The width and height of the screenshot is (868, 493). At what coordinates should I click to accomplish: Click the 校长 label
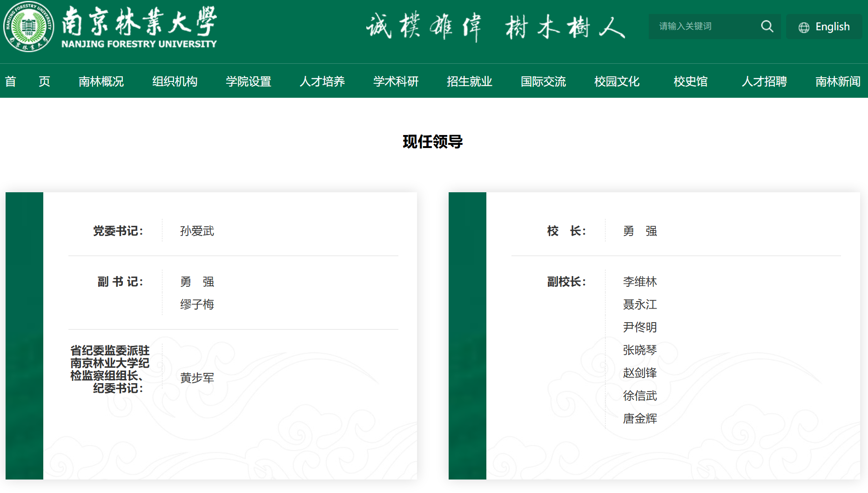point(567,231)
